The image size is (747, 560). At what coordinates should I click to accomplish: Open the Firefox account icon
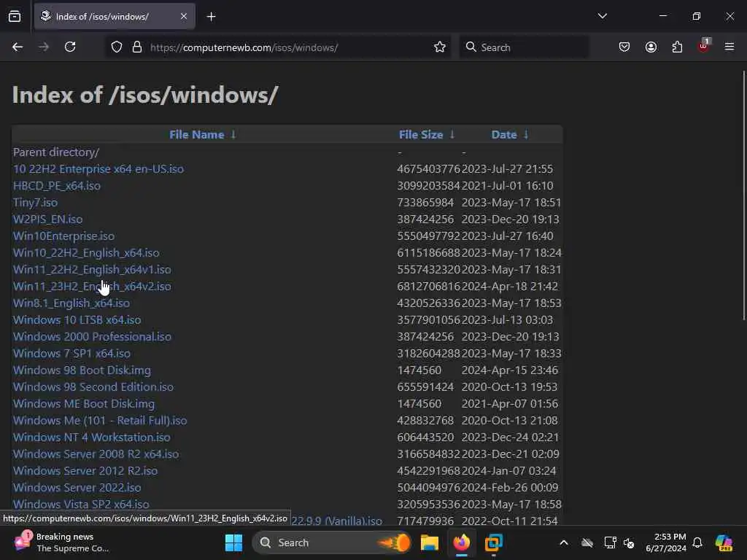pos(651,47)
